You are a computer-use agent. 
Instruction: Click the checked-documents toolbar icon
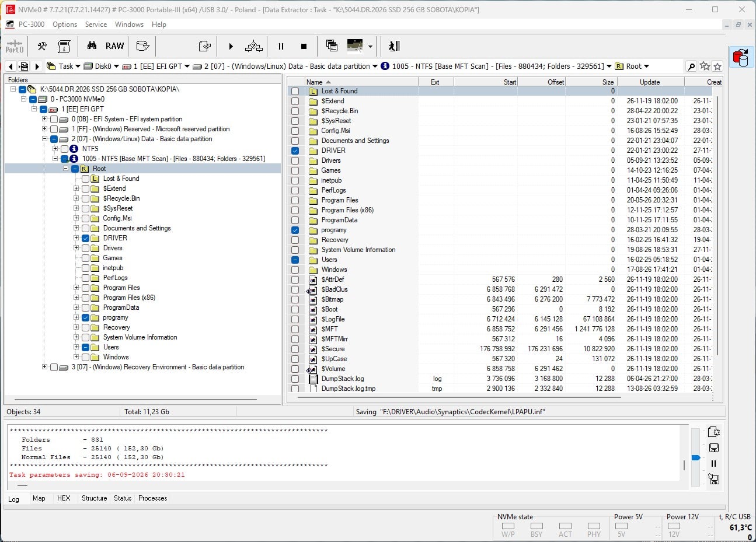204,46
